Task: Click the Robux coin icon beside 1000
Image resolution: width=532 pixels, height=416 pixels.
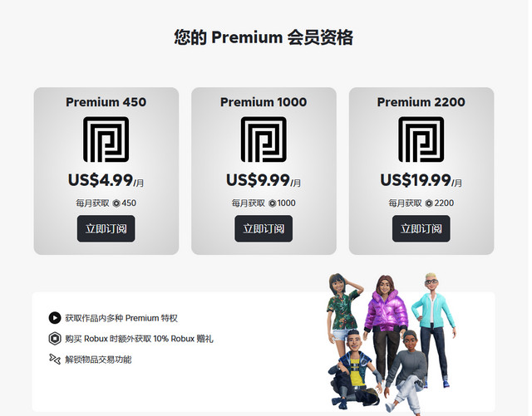Action: (x=273, y=203)
